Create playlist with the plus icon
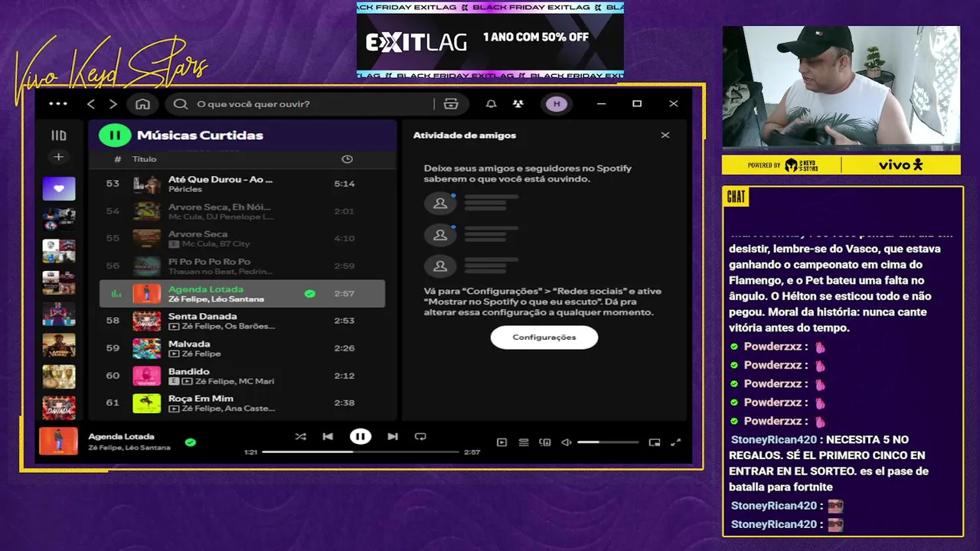The image size is (980, 551). 58,157
